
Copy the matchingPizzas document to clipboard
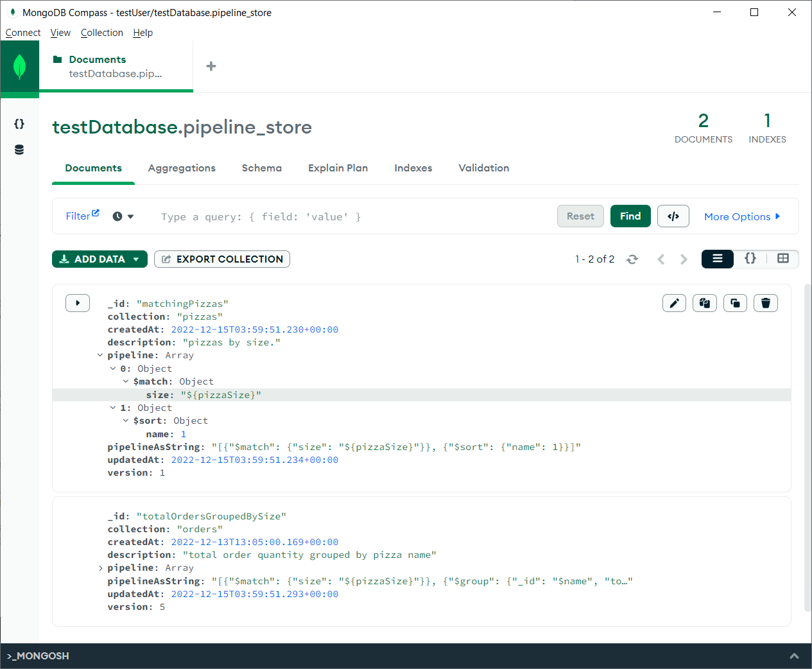(705, 303)
